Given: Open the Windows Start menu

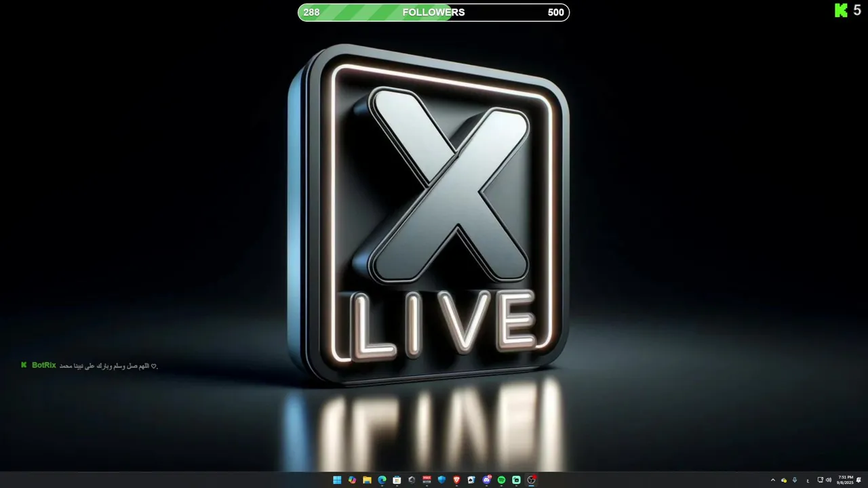Looking at the screenshot, I should pyautogui.click(x=337, y=480).
